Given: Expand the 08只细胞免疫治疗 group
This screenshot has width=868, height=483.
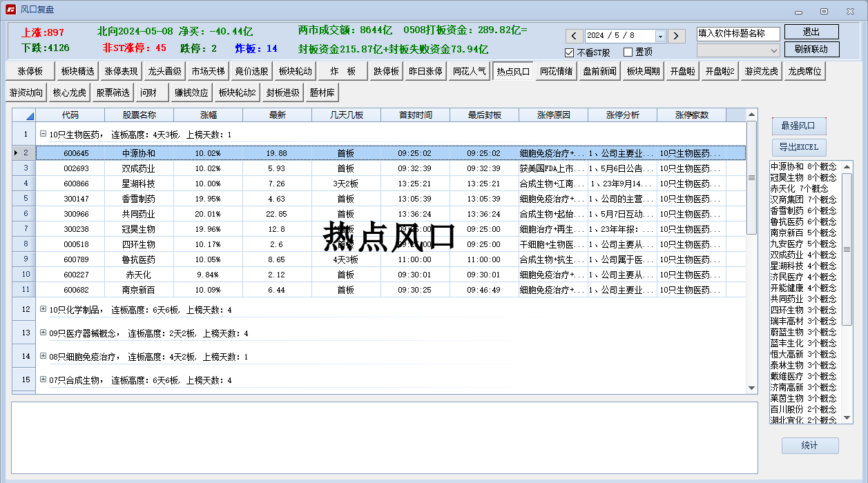Looking at the screenshot, I should (x=43, y=357).
